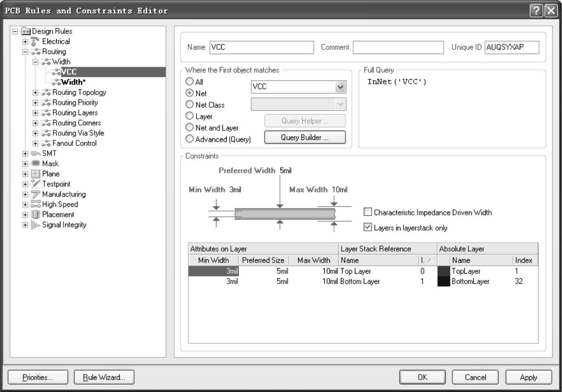
Task: Expand the High Speed rules node
Action: pyautogui.click(x=26, y=205)
